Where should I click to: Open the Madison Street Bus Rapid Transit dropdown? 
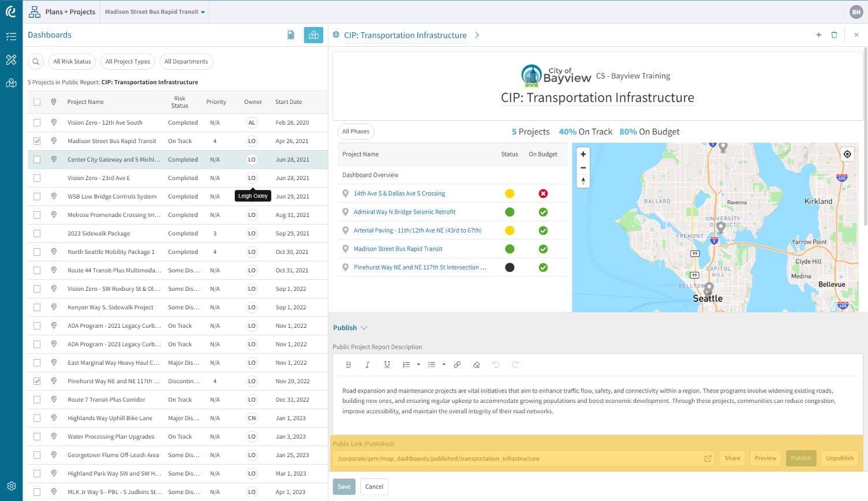[154, 12]
